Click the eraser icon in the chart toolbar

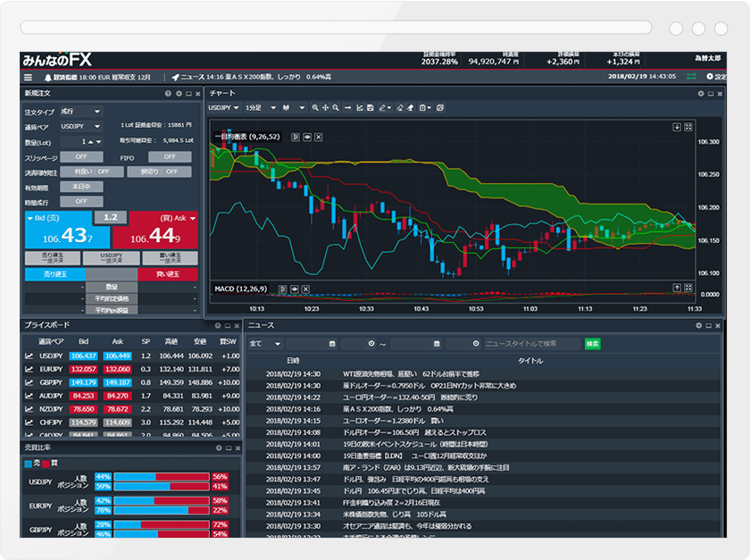pos(398,109)
